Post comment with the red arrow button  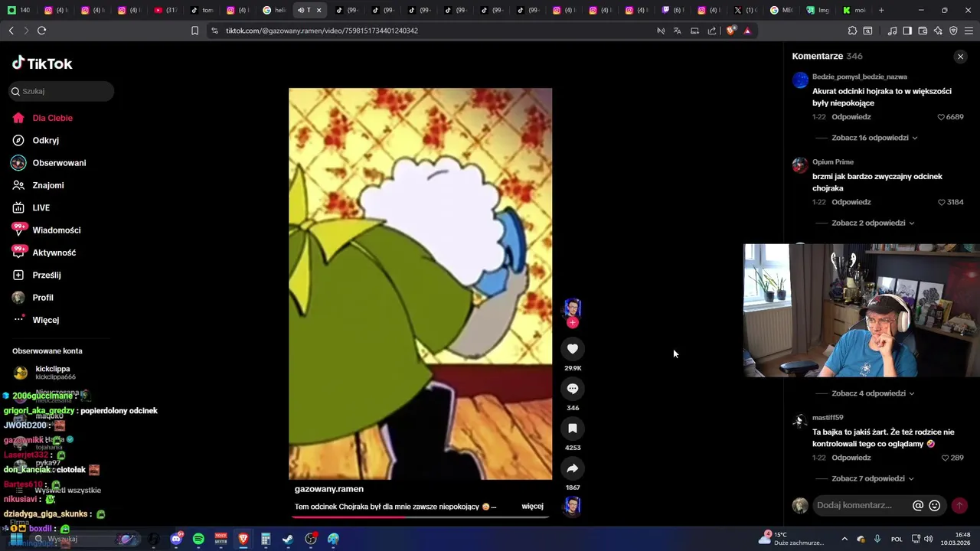[x=959, y=505]
